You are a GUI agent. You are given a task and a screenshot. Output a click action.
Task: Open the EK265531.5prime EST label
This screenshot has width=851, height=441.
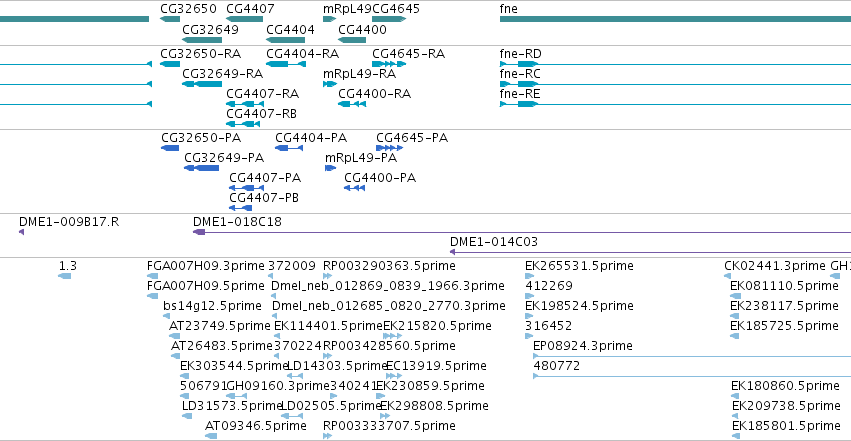pos(579,266)
